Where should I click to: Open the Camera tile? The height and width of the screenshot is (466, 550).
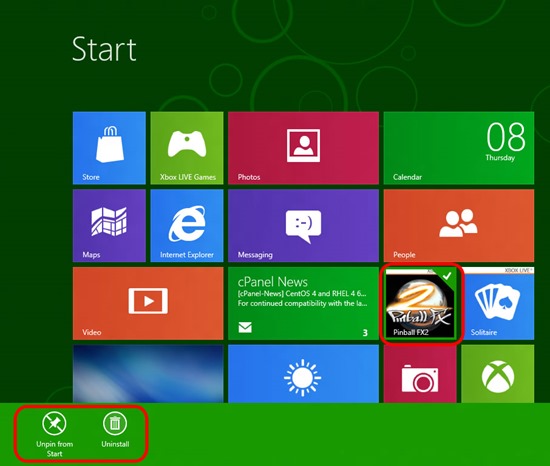(420, 374)
